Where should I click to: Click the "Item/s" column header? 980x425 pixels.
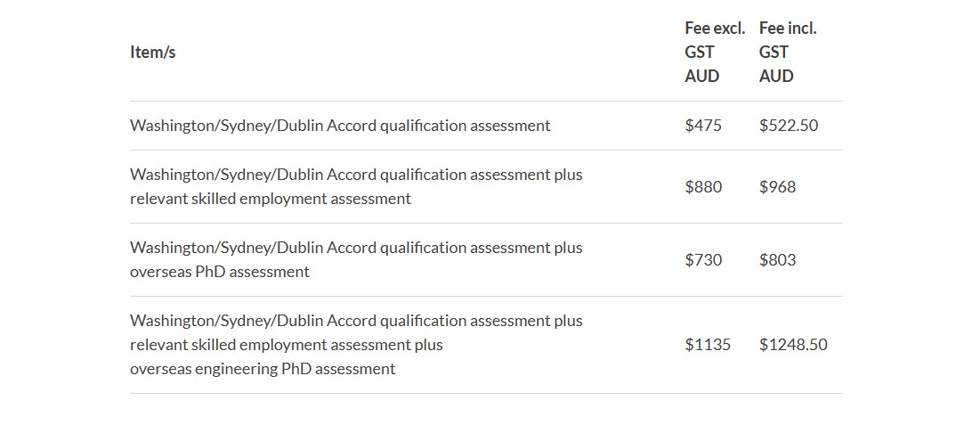153,52
